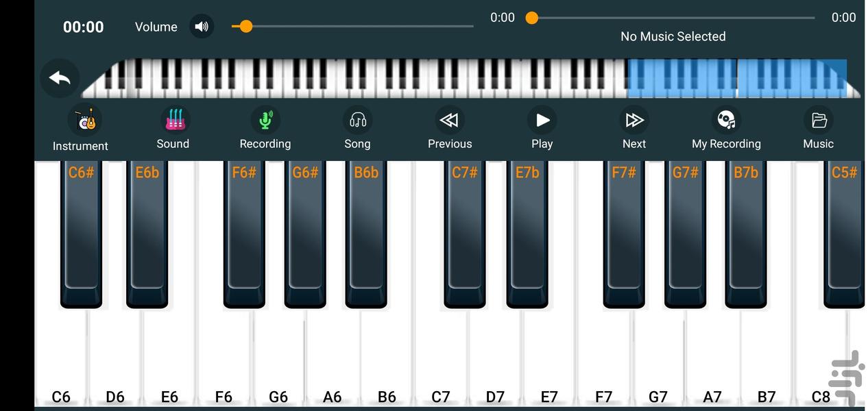868x411 pixels.
Task: Tap the blue highlighted keyboard region
Action: coord(737,77)
